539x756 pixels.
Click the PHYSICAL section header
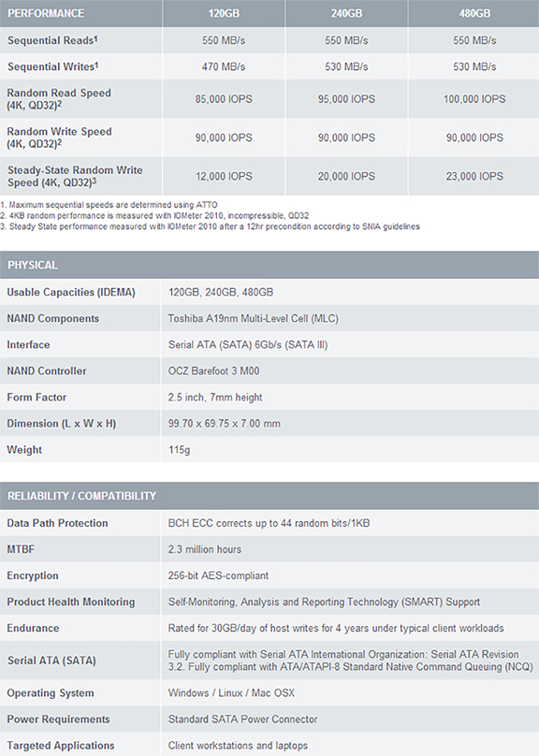[x=33, y=265]
